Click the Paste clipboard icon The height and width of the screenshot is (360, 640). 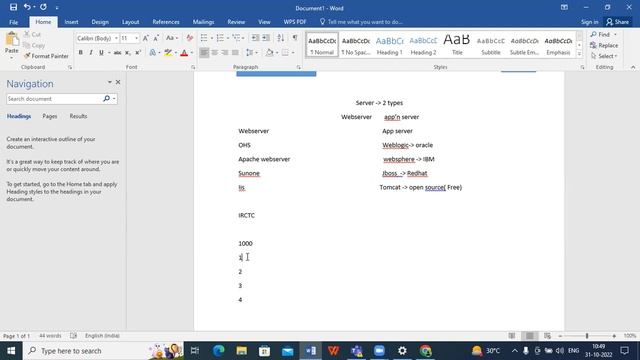[12, 40]
